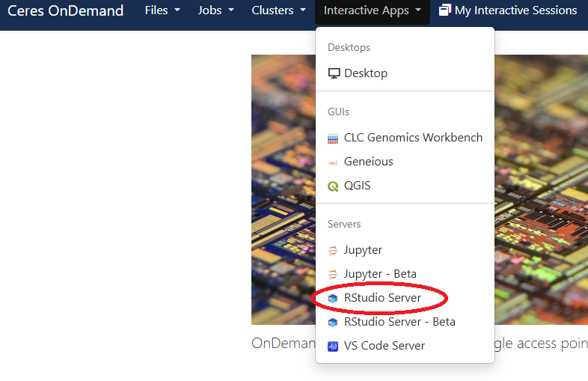
Task: Select RStudio Server menu entry
Action: 405,298
